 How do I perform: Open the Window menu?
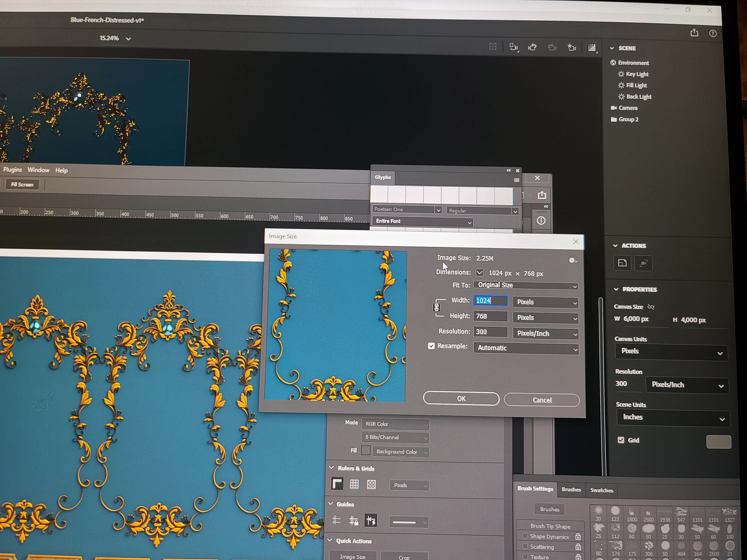[38, 170]
